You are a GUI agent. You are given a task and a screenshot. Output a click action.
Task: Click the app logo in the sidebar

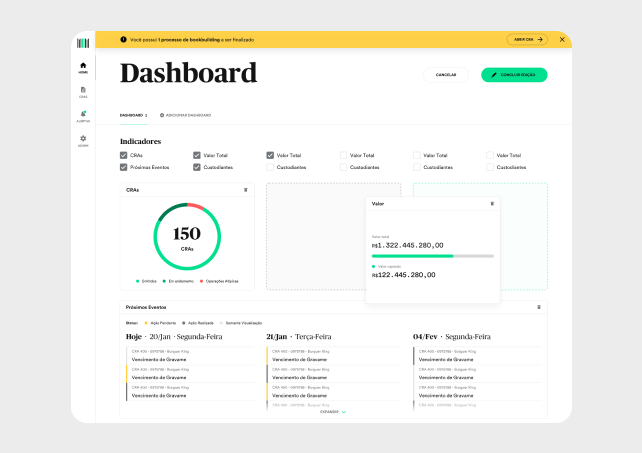click(x=83, y=42)
